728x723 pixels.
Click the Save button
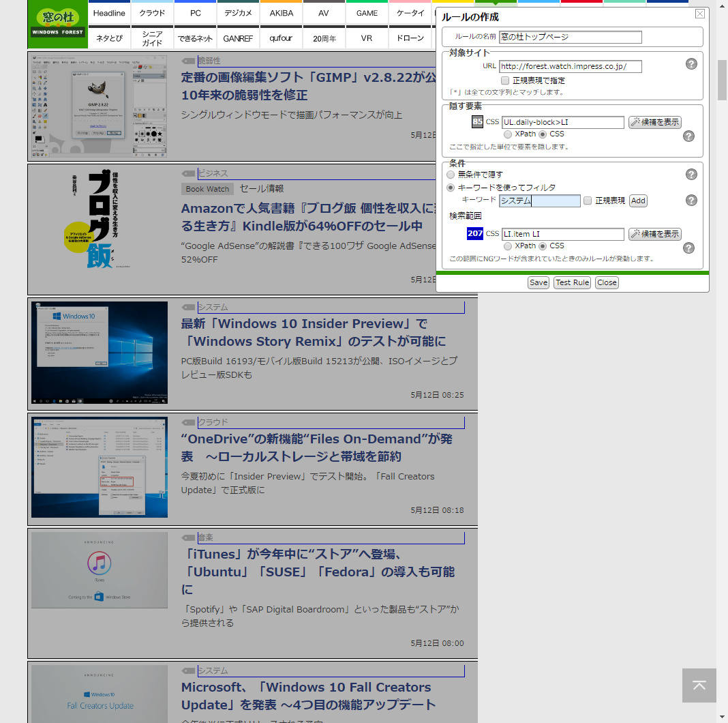[x=538, y=282]
